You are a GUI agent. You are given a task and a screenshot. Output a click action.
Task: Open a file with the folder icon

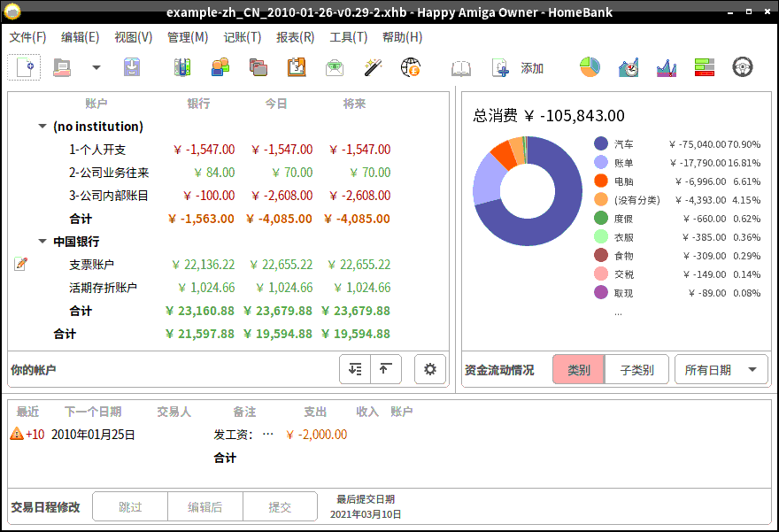tap(62, 67)
